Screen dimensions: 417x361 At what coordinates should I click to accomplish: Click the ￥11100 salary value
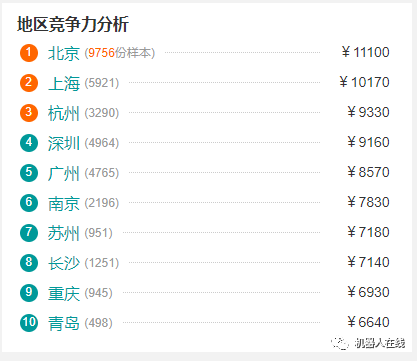365,52
